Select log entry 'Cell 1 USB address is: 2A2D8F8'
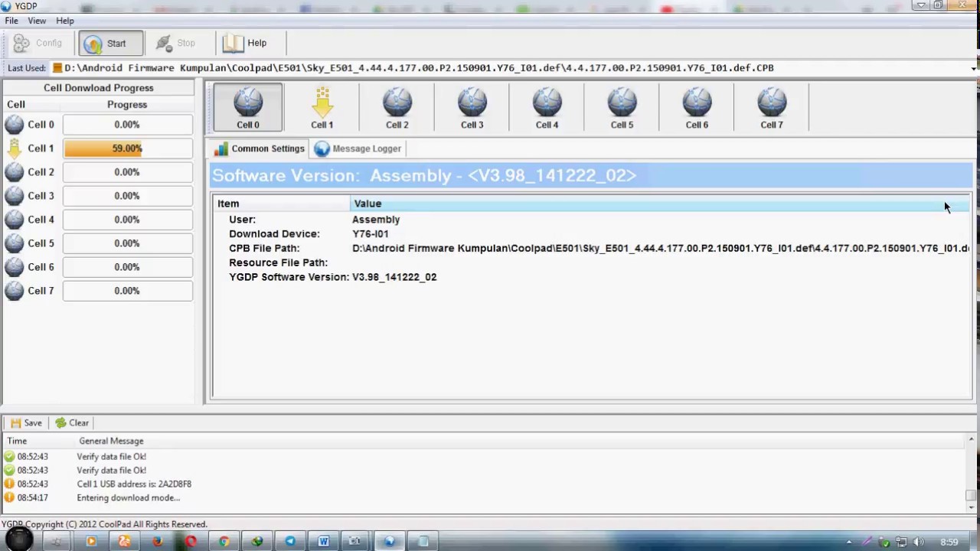 click(x=482, y=484)
